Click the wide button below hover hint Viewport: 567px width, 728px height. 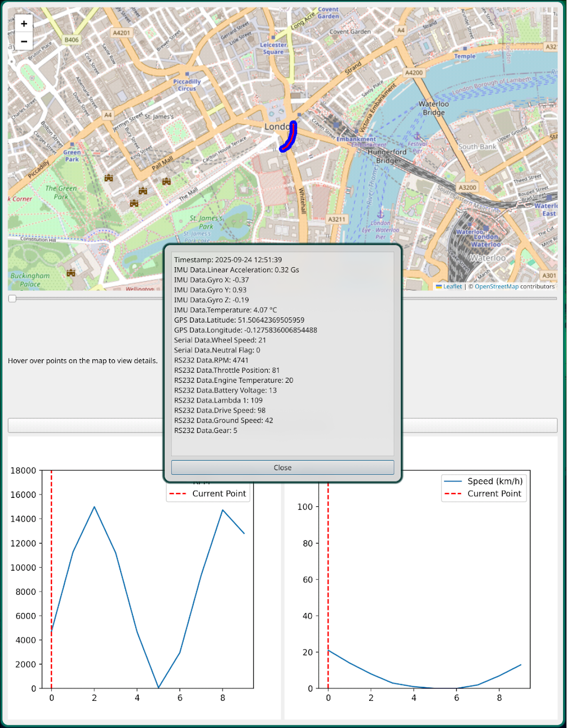pyautogui.click(x=85, y=425)
